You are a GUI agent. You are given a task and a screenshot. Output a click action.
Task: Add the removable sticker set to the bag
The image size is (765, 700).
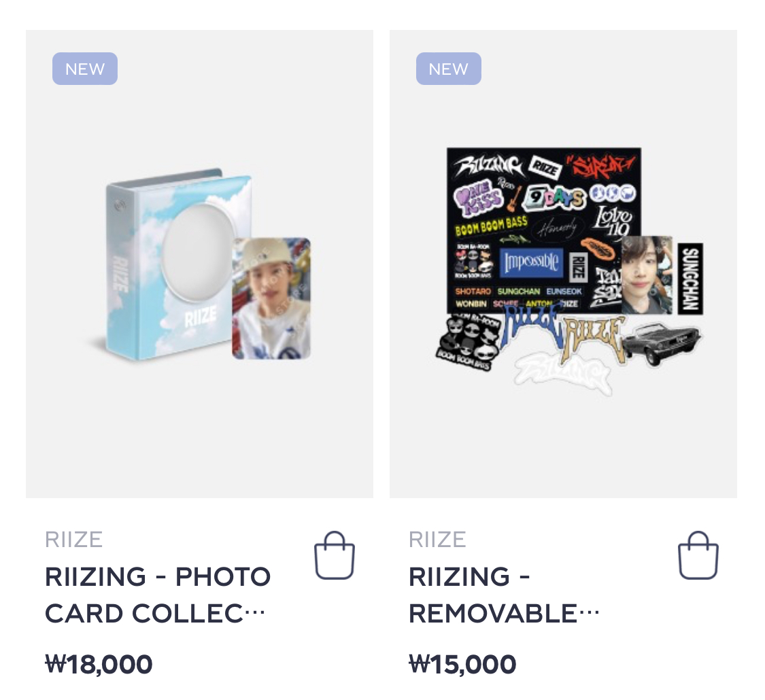click(x=698, y=555)
